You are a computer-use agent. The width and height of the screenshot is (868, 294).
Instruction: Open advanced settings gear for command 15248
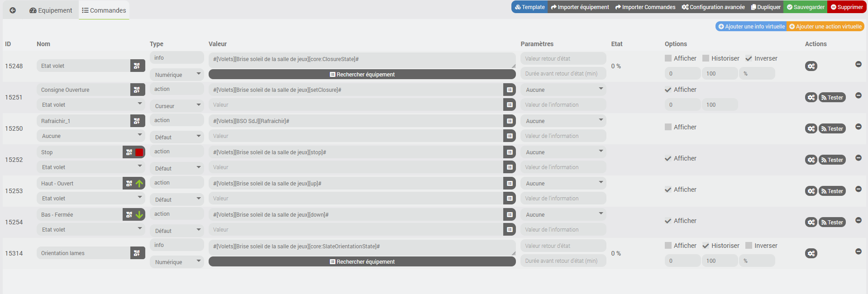pyautogui.click(x=811, y=66)
